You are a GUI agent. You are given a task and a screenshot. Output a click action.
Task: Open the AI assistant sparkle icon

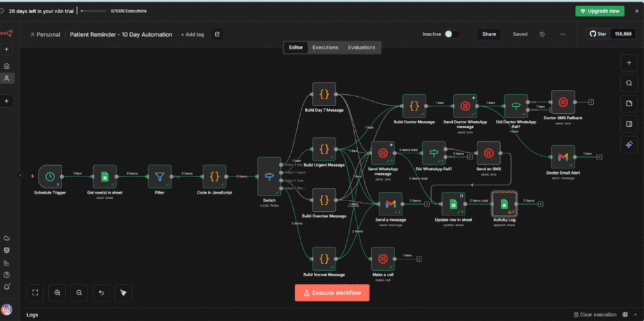pos(629,144)
